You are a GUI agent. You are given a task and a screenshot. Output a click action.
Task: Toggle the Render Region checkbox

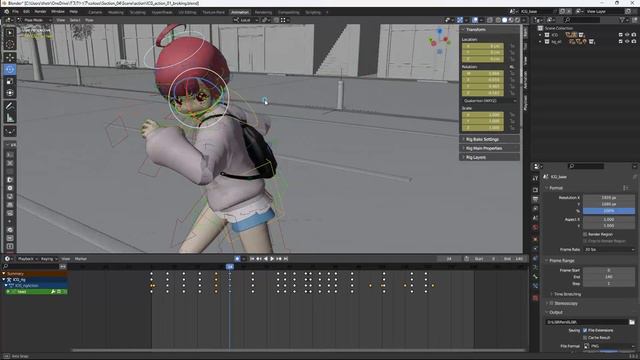click(x=585, y=234)
